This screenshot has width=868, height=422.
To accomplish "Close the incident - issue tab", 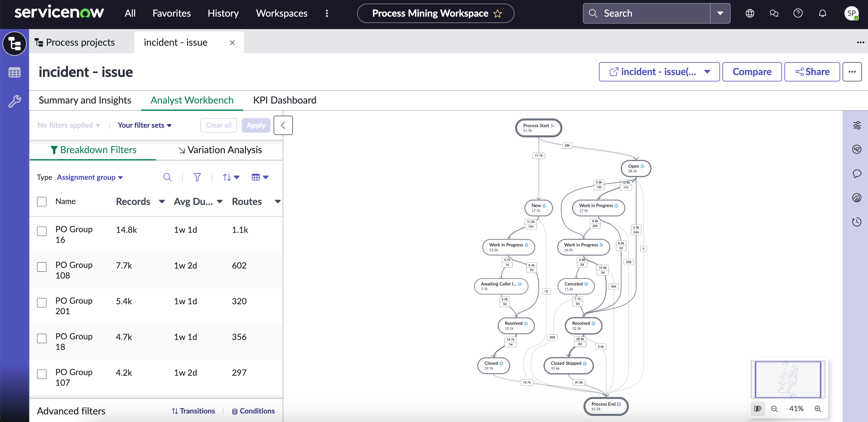I will [232, 42].
